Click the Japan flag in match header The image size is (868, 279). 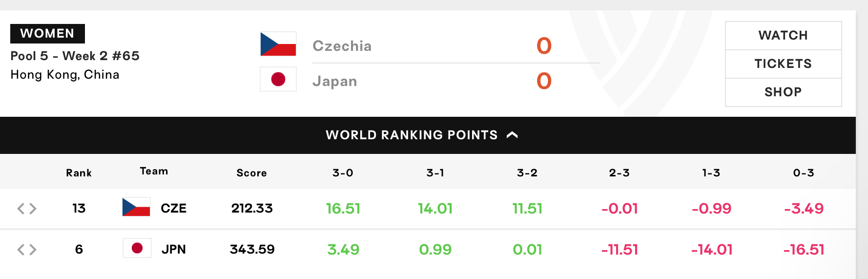pyautogui.click(x=278, y=79)
